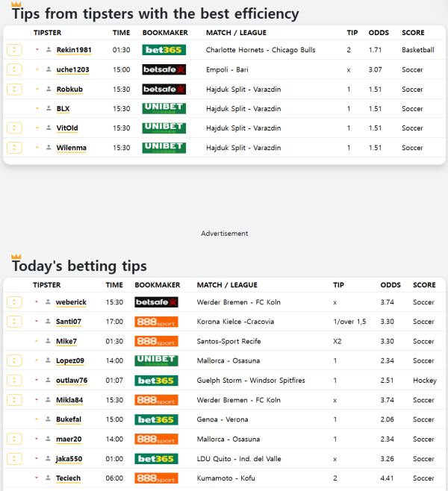
Task: Click the person icon next to Lopez09
Action: tap(48, 360)
